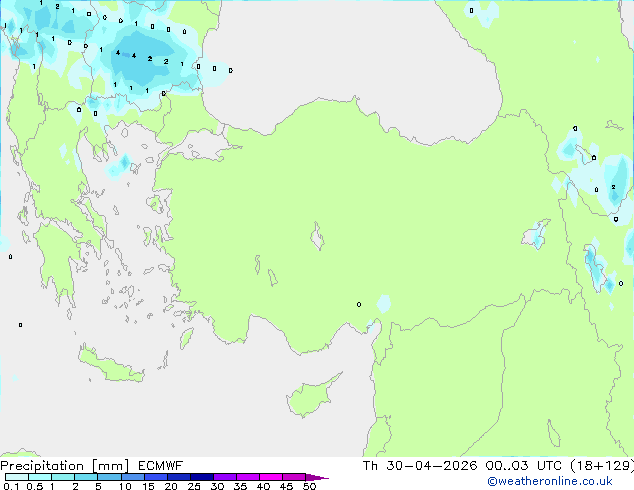
Task: Click the '0.1' legend scale label
Action: (11, 486)
